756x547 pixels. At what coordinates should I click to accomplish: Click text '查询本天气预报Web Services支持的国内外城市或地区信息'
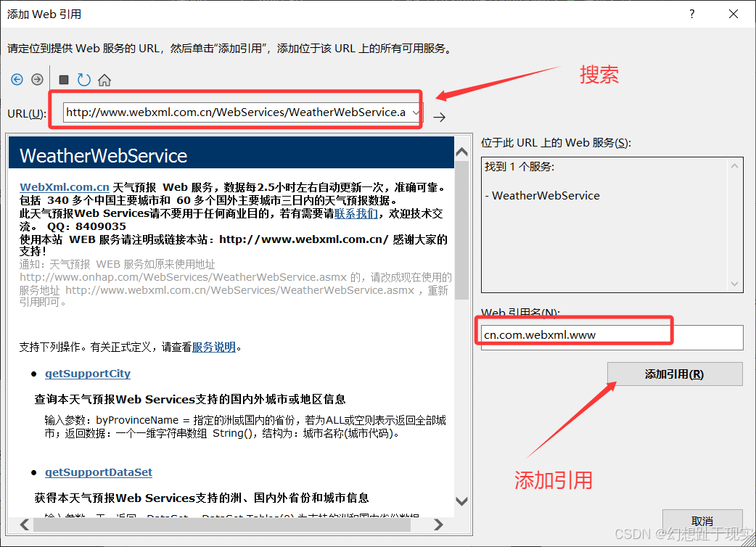pyautogui.click(x=190, y=400)
